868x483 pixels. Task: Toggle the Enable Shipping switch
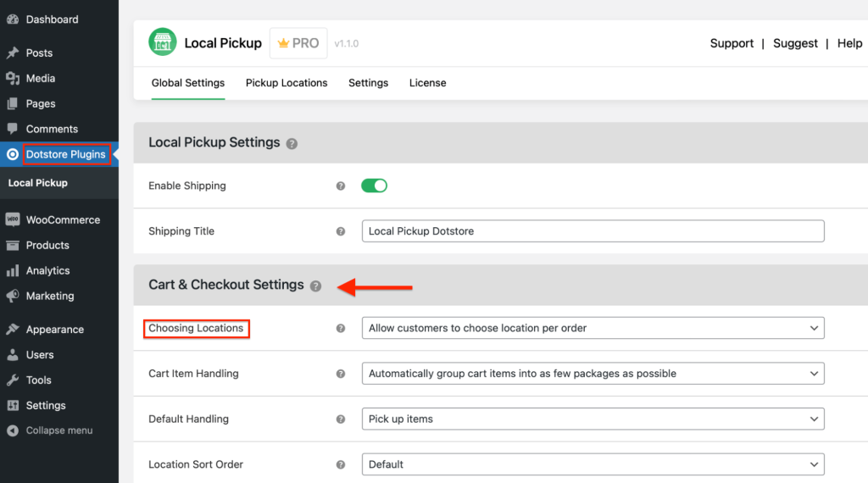(374, 186)
